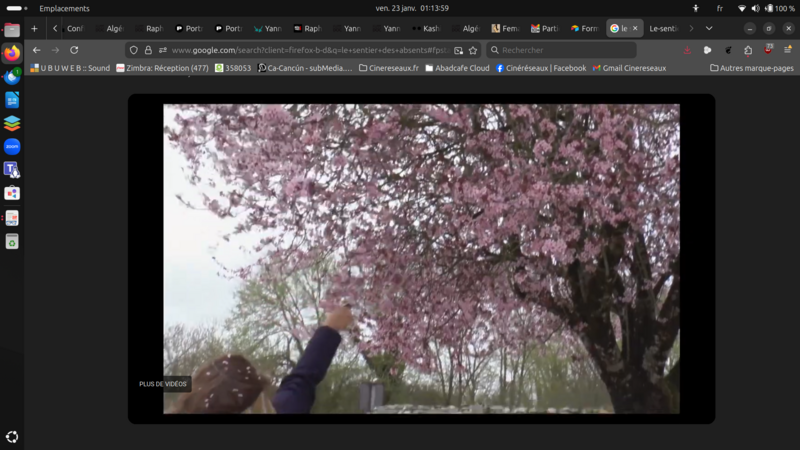Switch to the Le-sentier tab
Image resolution: width=800 pixels, height=450 pixels.
pyautogui.click(x=663, y=29)
